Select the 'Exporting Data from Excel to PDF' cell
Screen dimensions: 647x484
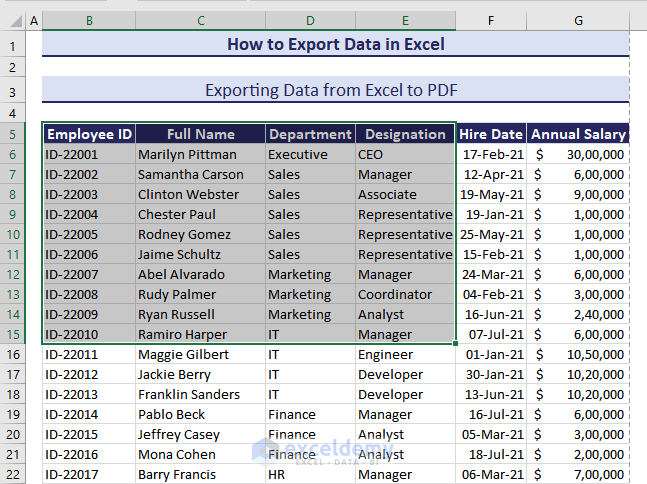(335, 90)
